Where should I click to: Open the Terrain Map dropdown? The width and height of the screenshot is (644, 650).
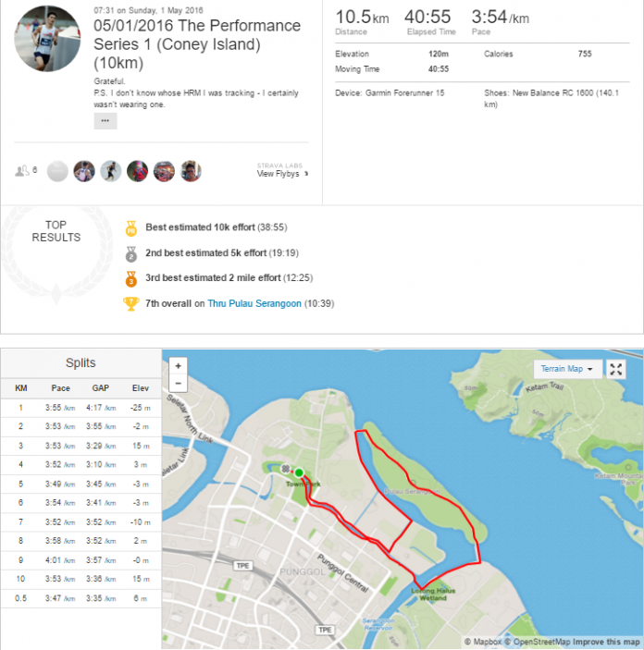[566, 369]
